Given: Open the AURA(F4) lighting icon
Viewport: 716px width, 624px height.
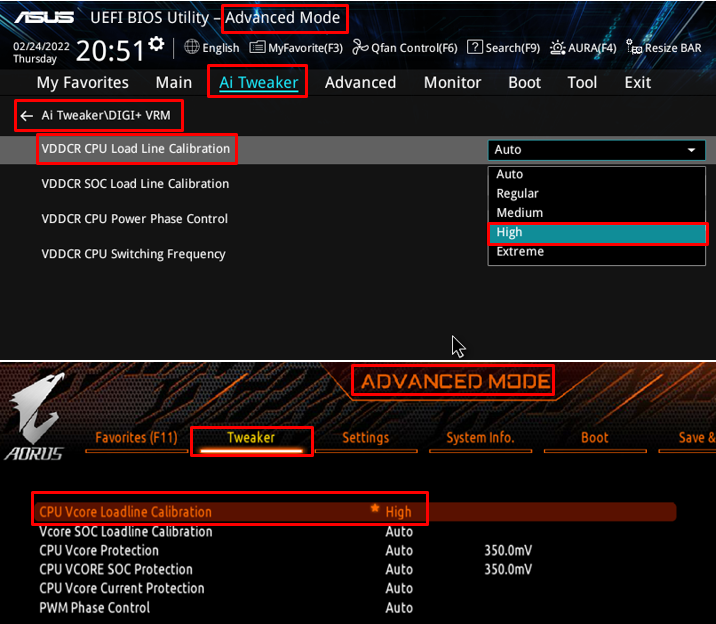Looking at the screenshot, I should pos(558,47).
